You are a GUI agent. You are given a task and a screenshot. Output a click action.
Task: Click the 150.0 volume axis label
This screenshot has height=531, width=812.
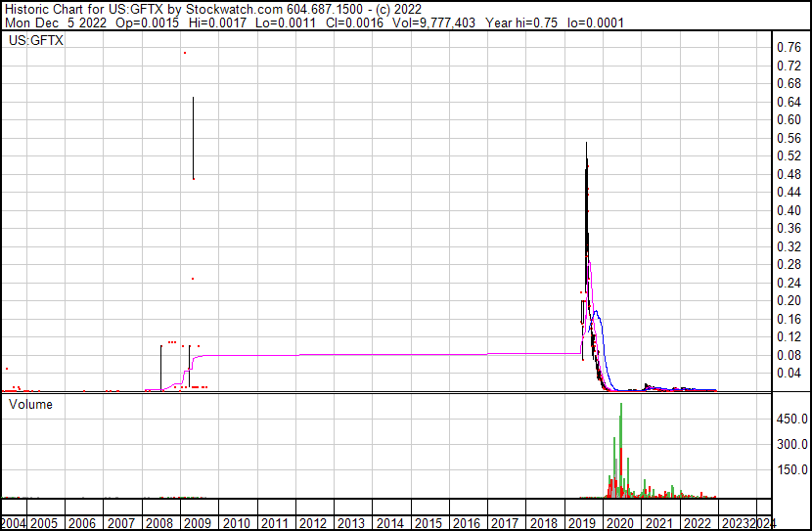click(790, 469)
